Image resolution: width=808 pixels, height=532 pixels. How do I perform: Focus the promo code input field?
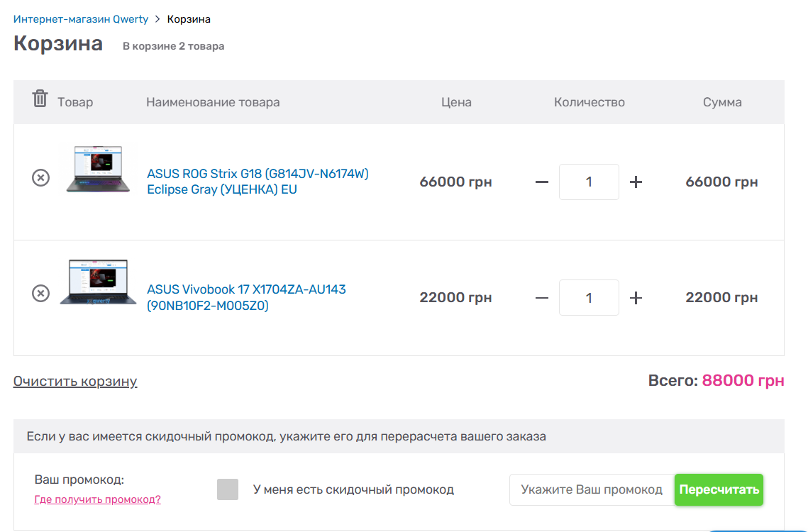[592, 489]
